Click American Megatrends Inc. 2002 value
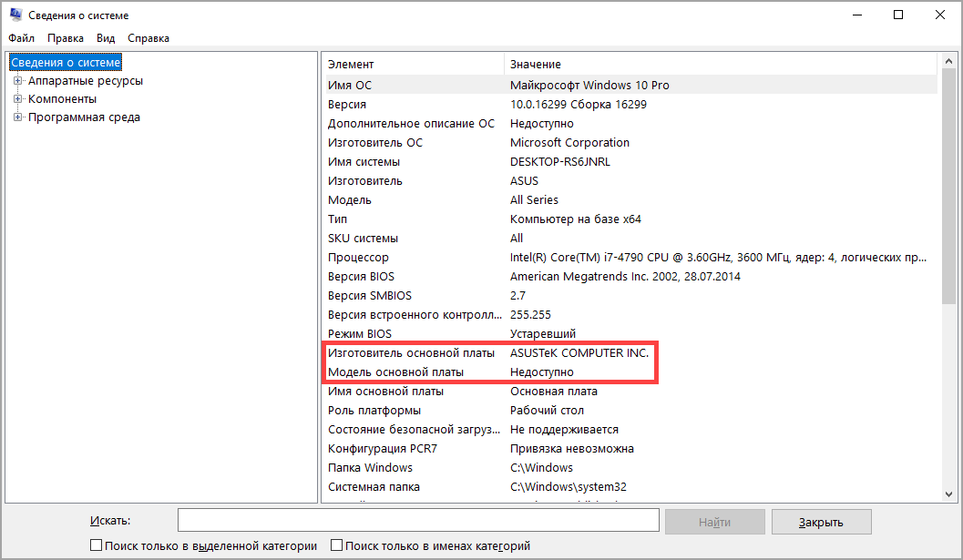 (625, 276)
